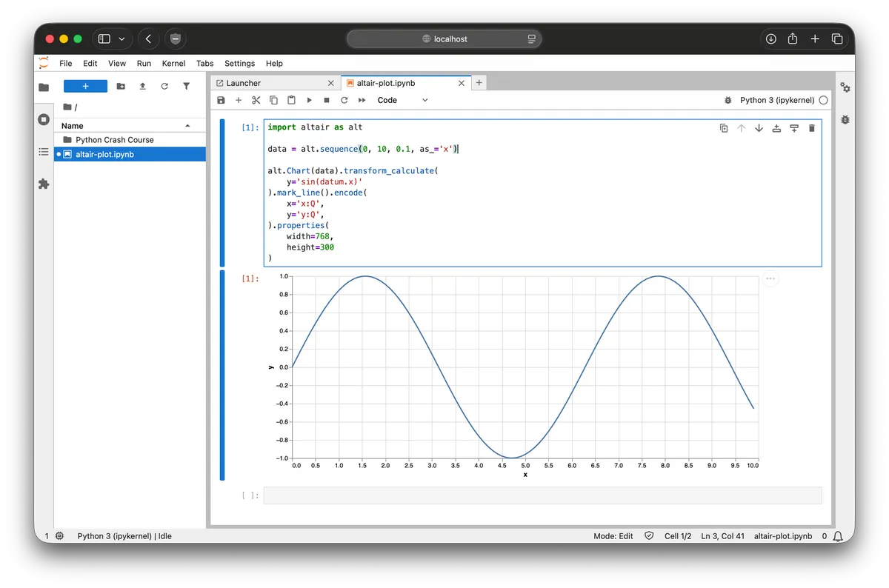Viewport: 889px width, 588px height.
Task: Click the Safari localhost address bar
Action: [444, 39]
